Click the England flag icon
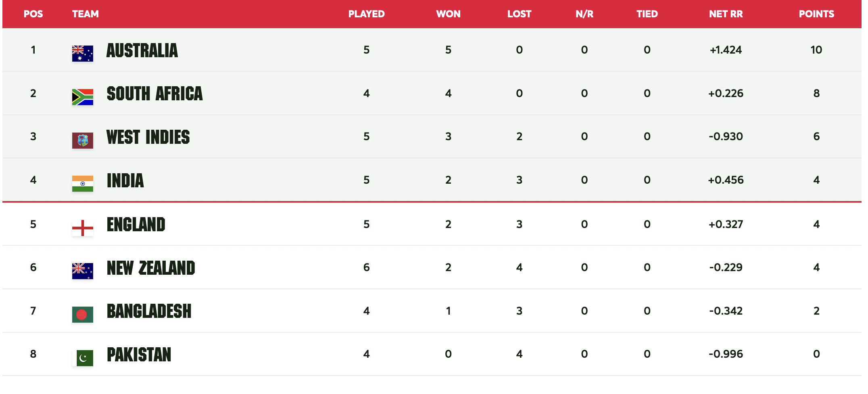The height and width of the screenshot is (394, 868). (x=82, y=228)
